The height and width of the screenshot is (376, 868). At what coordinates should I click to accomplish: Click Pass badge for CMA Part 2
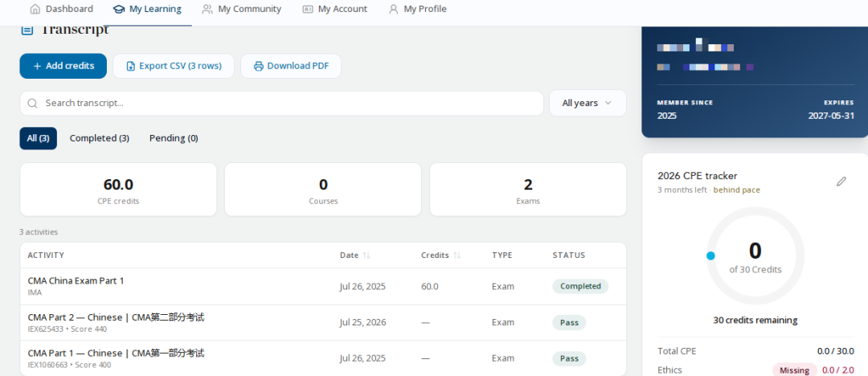(569, 322)
